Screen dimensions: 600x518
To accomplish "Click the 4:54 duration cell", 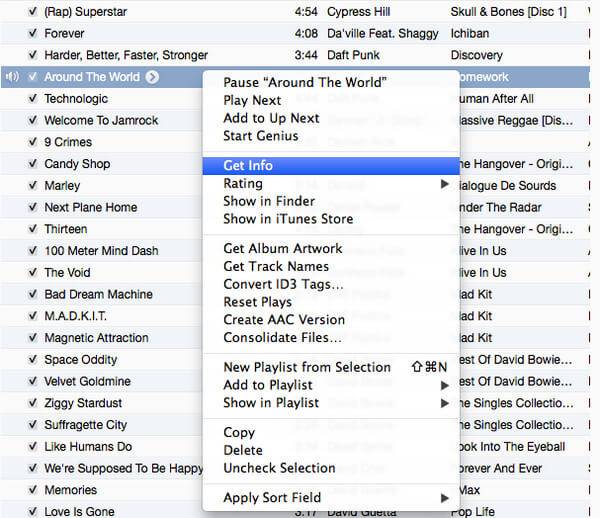I will (x=306, y=12).
